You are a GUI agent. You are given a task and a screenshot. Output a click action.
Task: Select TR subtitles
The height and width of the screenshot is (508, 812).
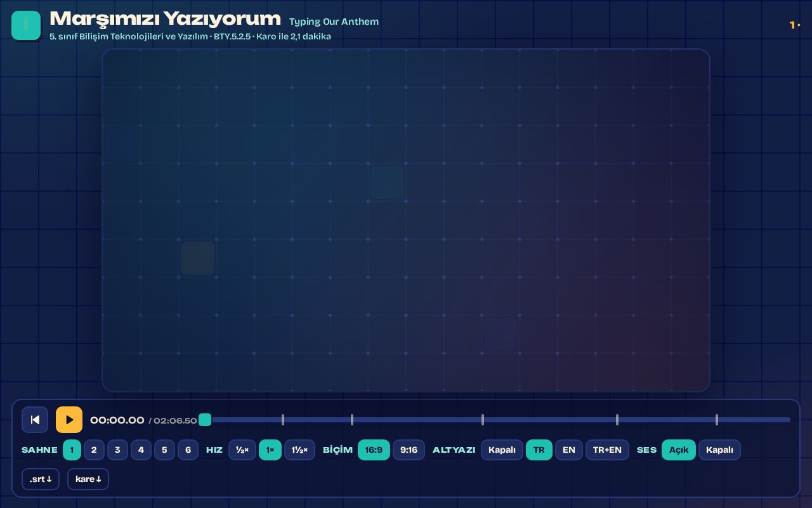(539, 450)
